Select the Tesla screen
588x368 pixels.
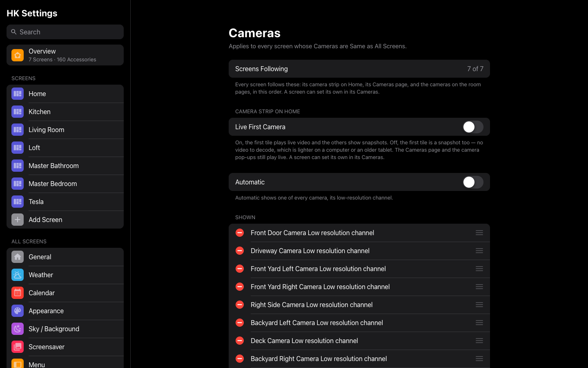65,202
